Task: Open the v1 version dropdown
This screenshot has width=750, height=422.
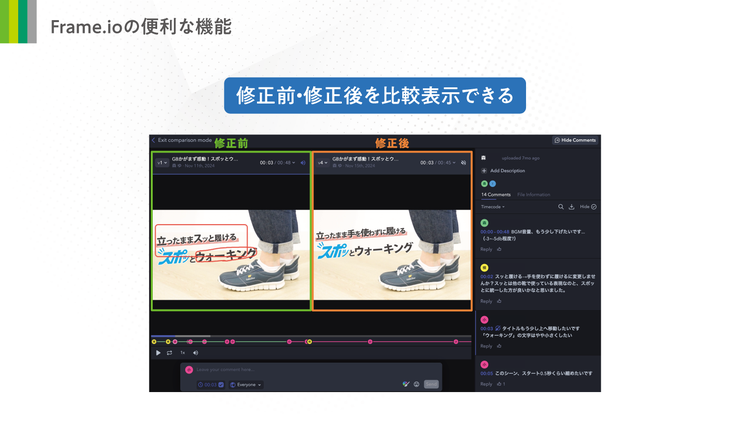Action: pos(162,163)
